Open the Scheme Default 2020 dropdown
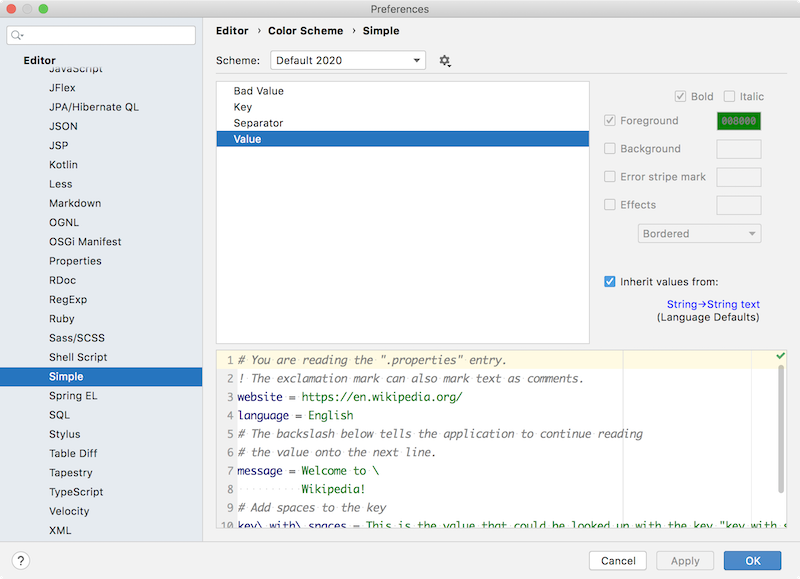This screenshot has height=579, width=800. [x=348, y=61]
